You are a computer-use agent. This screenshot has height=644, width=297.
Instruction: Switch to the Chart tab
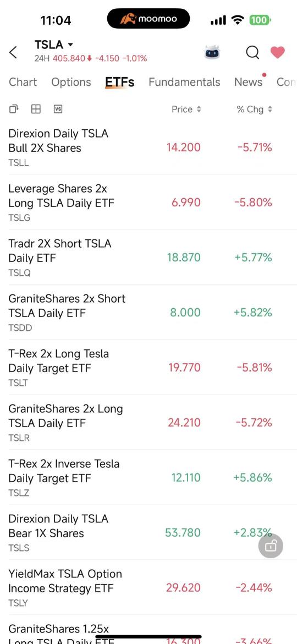coord(23,82)
